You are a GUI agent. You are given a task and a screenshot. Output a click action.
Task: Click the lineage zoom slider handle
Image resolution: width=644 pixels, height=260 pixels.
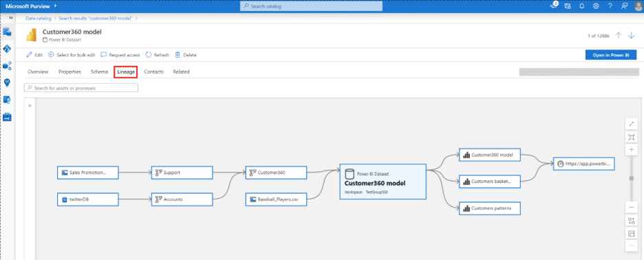(x=631, y=178)
